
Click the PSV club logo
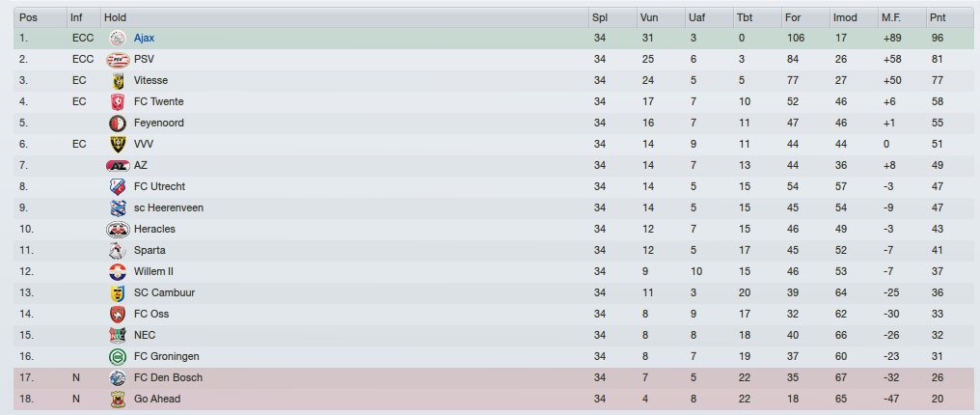point(118,60)
